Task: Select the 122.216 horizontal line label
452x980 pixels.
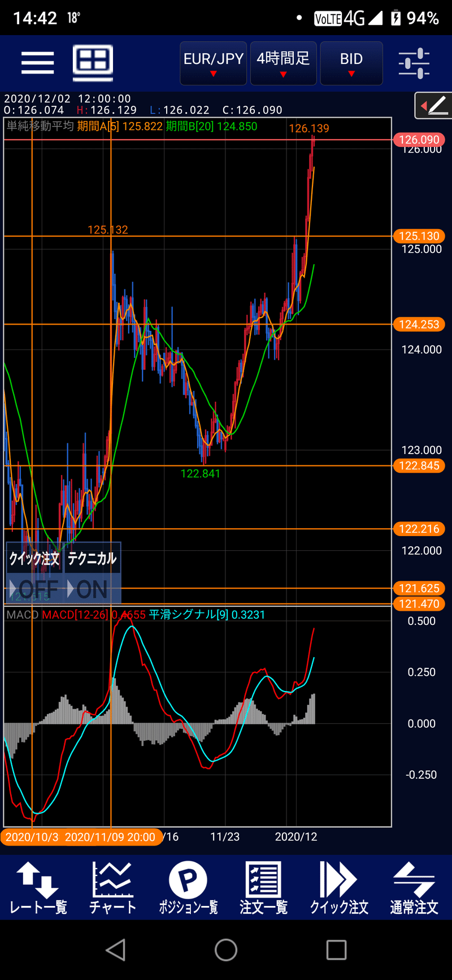Action: pos(419,529)
